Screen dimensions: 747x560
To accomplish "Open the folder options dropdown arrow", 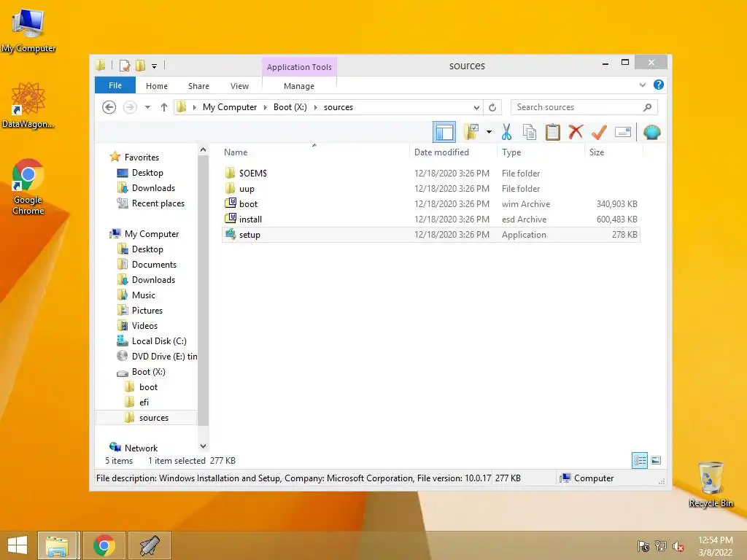I will click(x=489, y=132).
